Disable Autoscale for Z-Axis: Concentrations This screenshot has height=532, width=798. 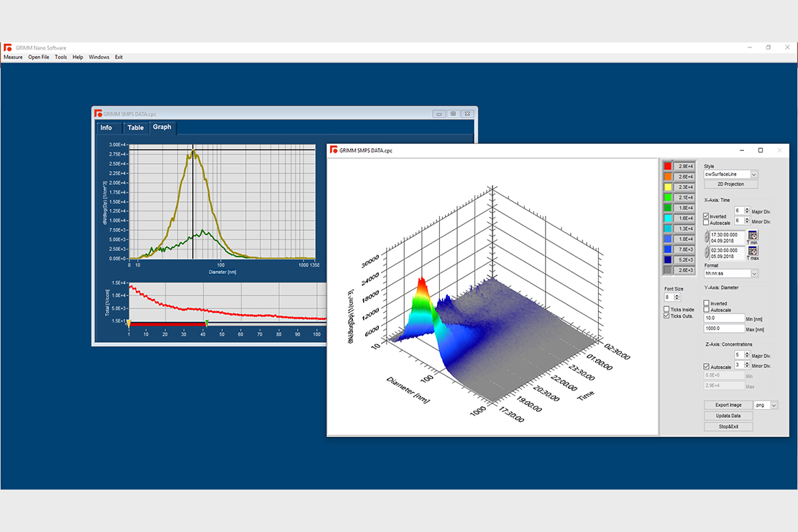click(707, 367)
